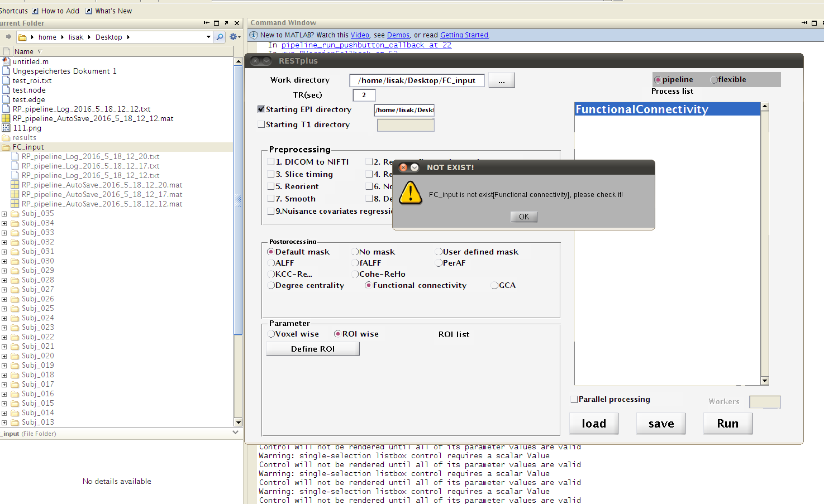Image resolution: width=824 pixels, height=504 pixels.
Task: Select the GCA radio button
Action: tap(494, 285)
